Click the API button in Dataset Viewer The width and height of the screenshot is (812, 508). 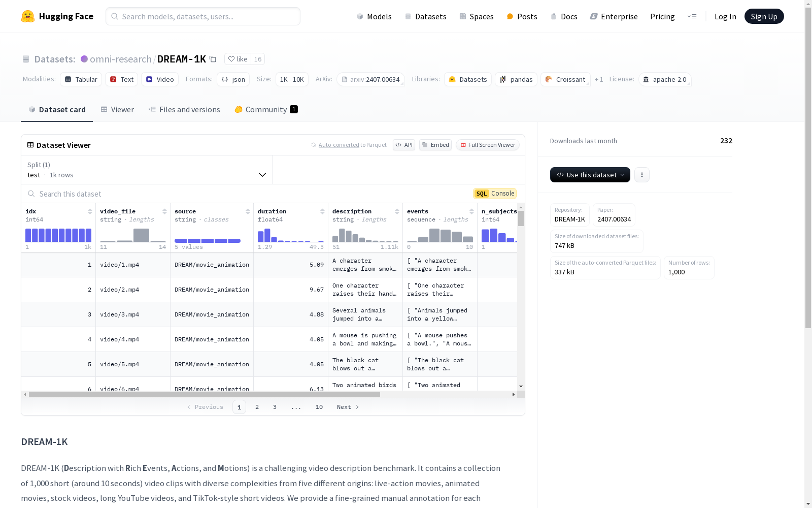404,145
